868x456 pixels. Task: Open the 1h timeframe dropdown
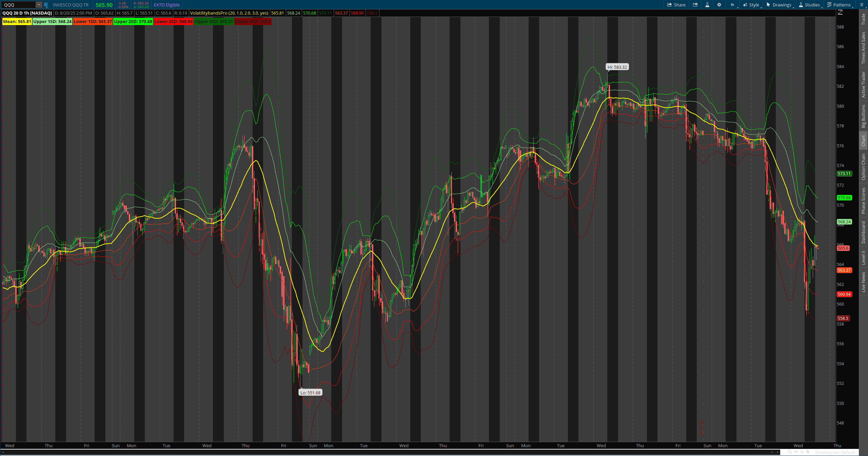[x=732, y=5]
